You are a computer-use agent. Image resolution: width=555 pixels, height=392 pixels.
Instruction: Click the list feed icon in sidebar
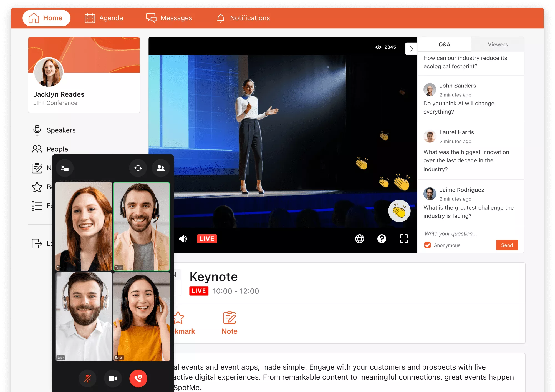pyautogui.click(x=37, y=206)
